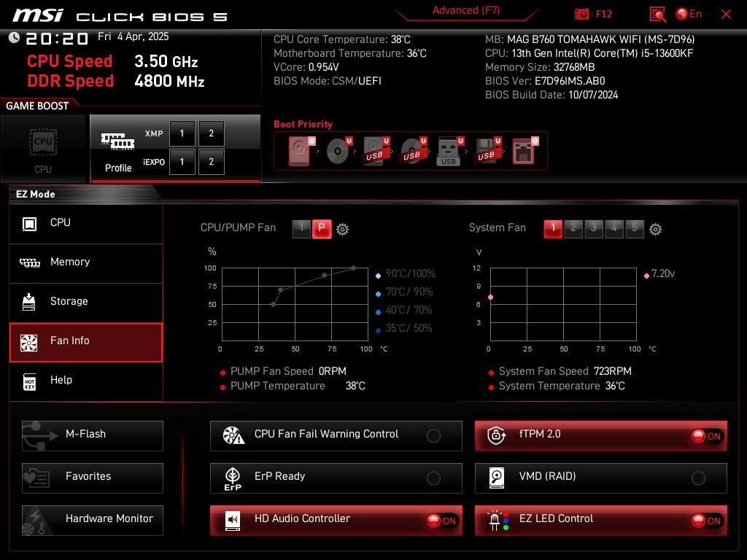Screen dimensions: 747x560
Task: Click the clock showing 20:20
Action: click(x=57, y=39)
